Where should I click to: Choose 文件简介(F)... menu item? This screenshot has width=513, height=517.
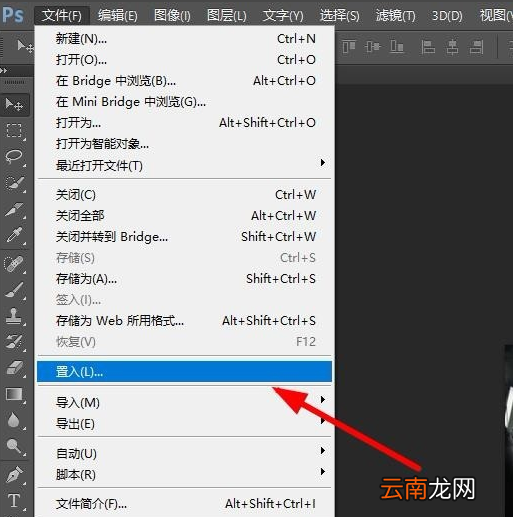coord(185,504)
